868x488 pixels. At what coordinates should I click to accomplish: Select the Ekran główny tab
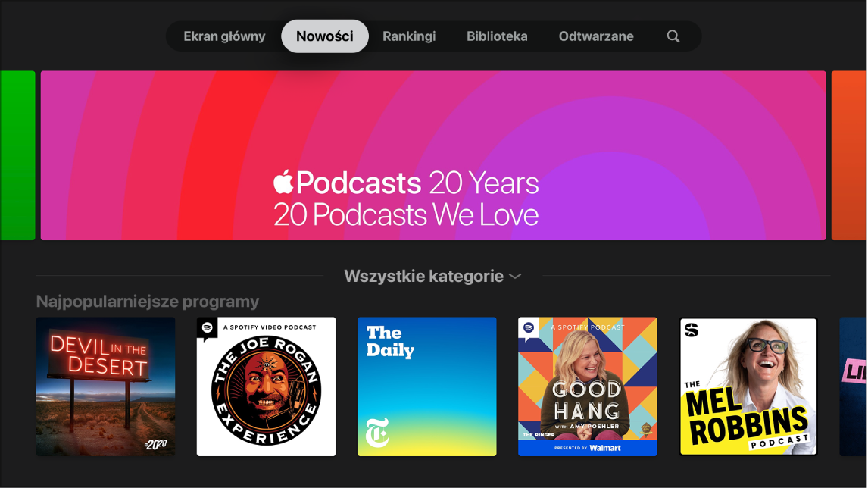[225, 36]
